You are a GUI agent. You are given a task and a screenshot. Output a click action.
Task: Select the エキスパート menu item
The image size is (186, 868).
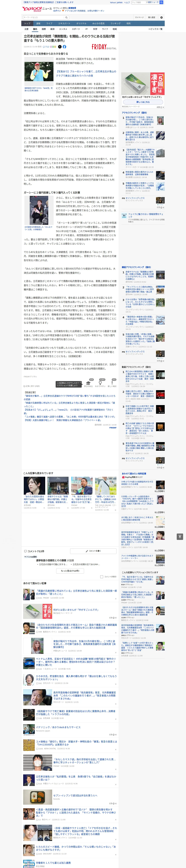(x=64, y=23)
